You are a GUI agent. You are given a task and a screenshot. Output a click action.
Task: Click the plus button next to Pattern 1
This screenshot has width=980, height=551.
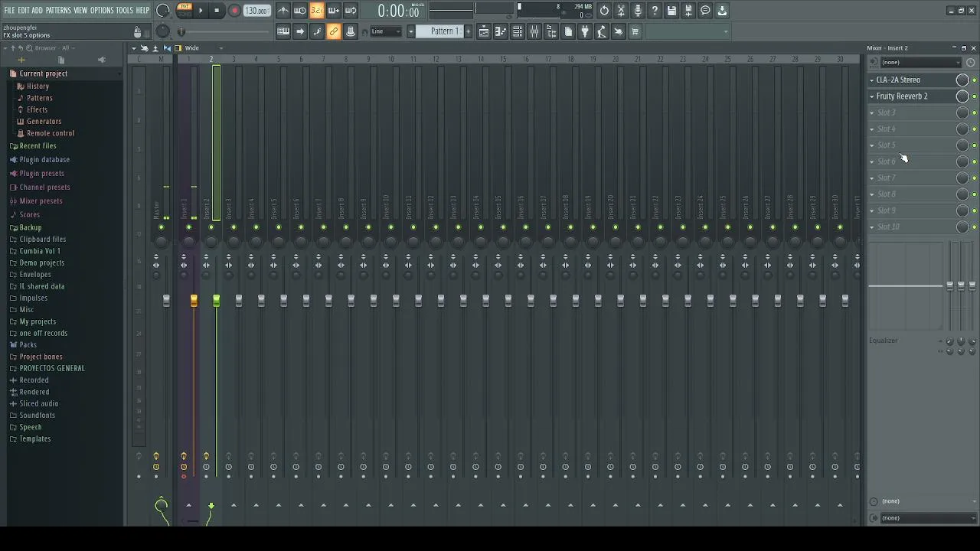[469, 31]
